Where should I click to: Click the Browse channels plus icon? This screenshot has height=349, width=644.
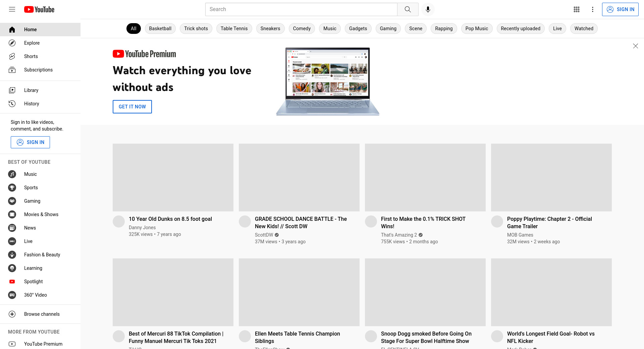(x=12, y=314)
